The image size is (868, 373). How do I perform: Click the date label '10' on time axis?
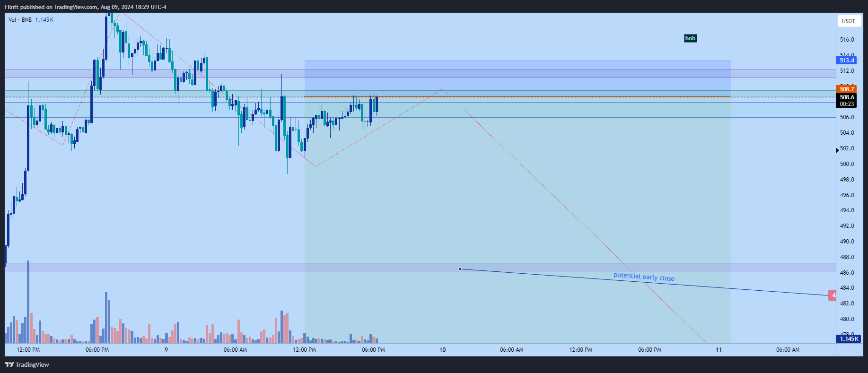coord(442,350)
